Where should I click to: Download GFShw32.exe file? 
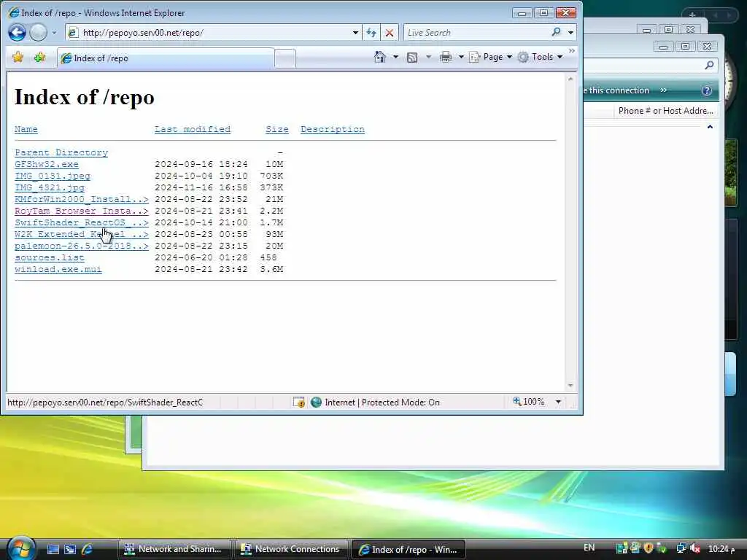46,164
